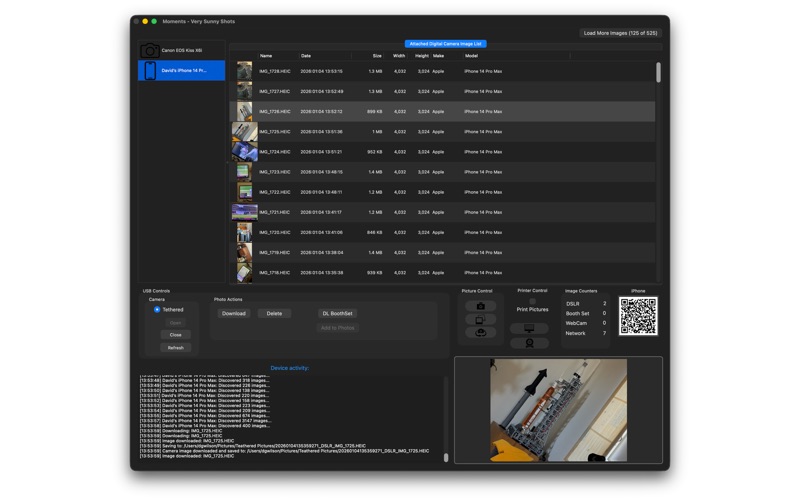800x500 pixels.
Task: Click the device activity log scrollbar
Action: coord(446,458)
